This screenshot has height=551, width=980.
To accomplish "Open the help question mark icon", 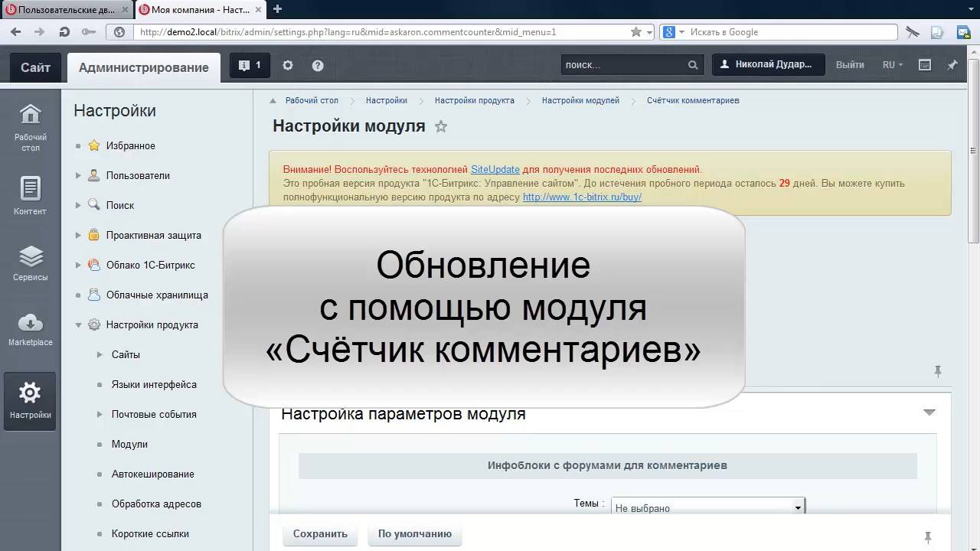I will point(318,65).
